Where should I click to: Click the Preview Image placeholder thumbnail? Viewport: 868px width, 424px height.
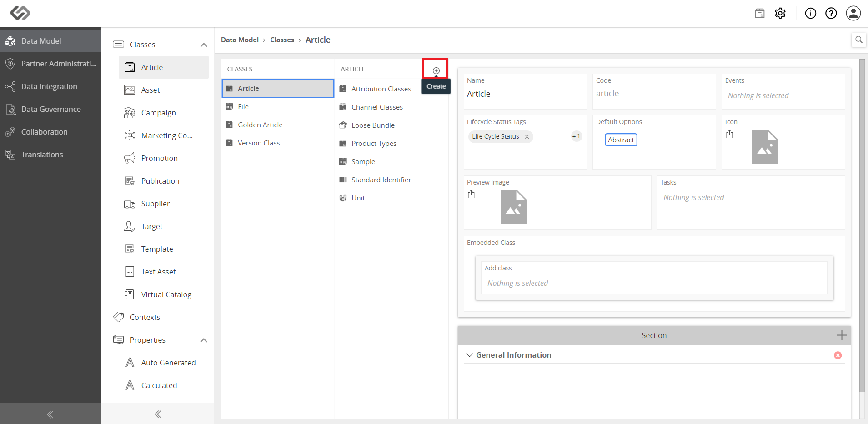[513, 206]
